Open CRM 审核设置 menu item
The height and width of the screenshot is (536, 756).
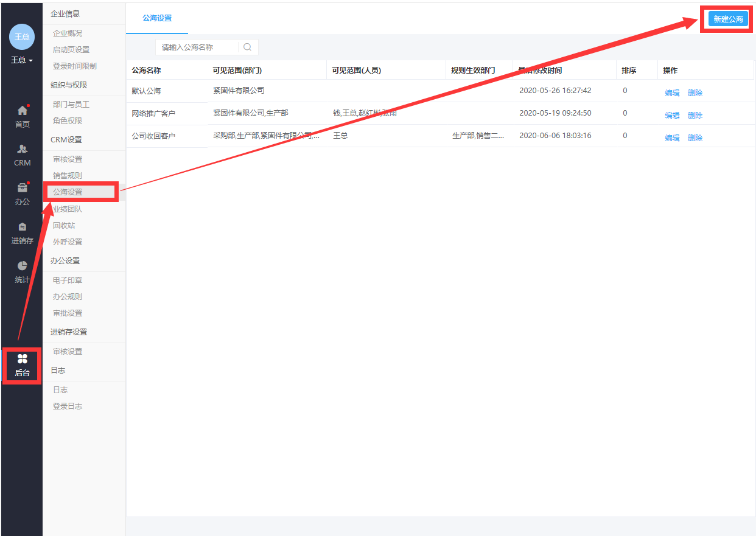click(x=68, y=159)
